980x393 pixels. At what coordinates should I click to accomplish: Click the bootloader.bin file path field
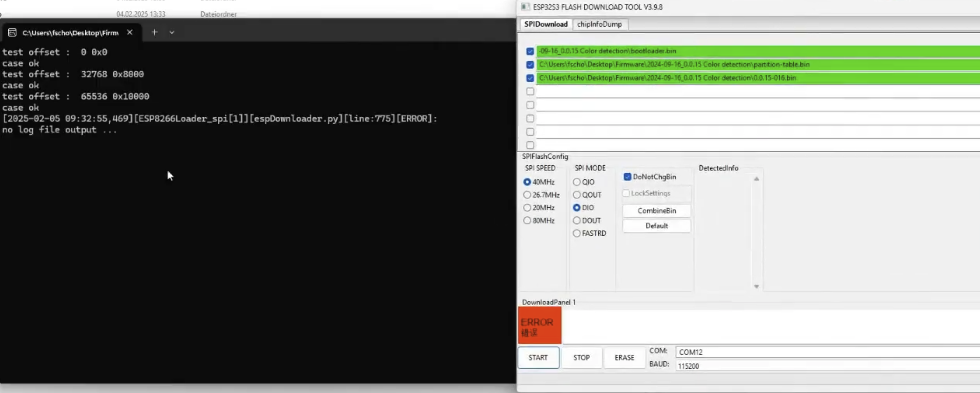tap(758, 51)
